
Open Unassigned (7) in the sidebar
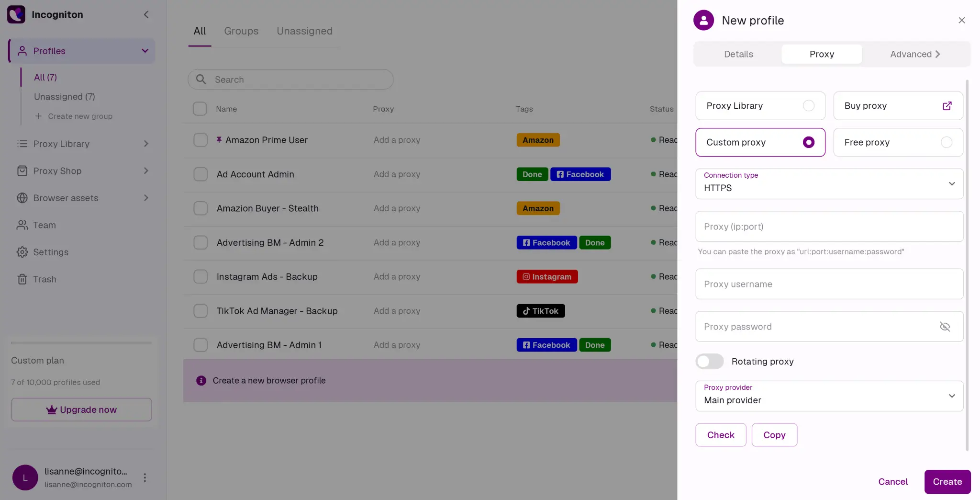pos(65,97)
